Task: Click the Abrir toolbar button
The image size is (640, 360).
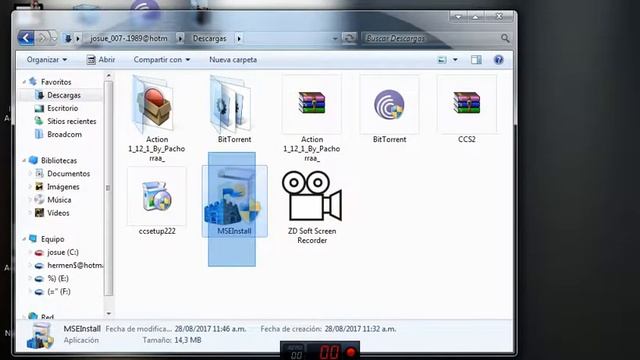Action: click(x=101, y=60)
